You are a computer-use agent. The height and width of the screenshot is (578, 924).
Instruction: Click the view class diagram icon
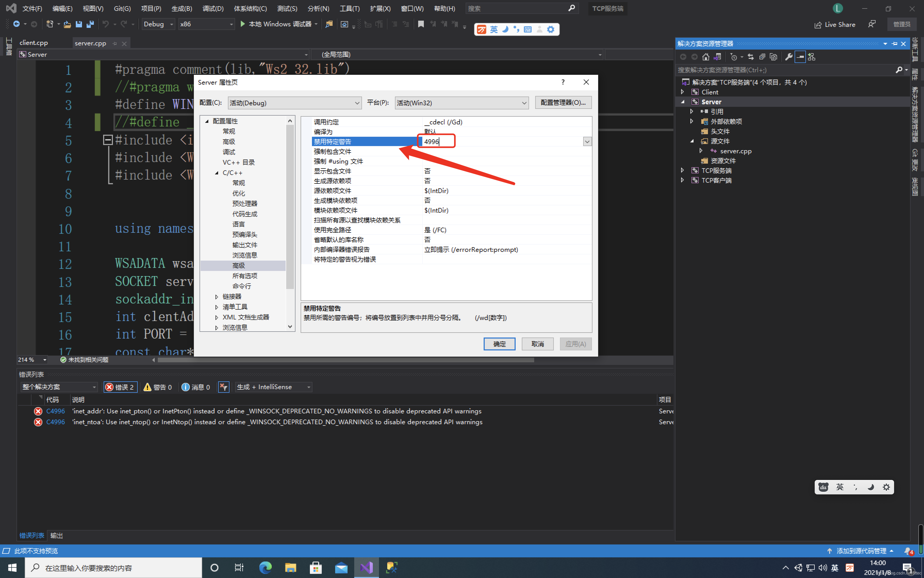click(x=812, y=57)
